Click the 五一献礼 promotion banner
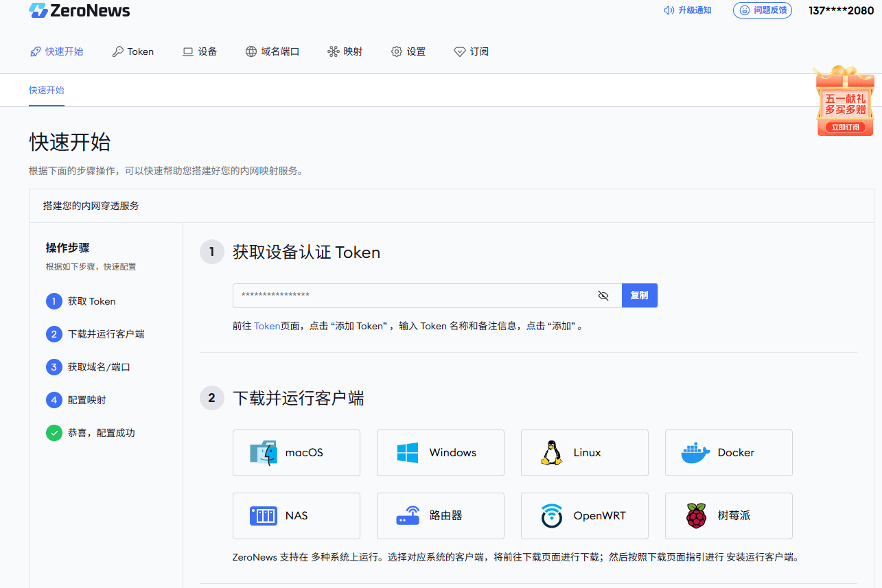Image resolution: width=882 pixels, height=588 pixels. click(x=845, y=102)
